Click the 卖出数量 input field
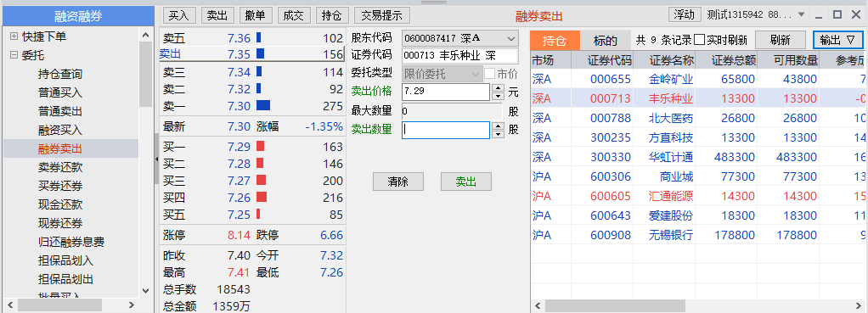 click(446, 130)
